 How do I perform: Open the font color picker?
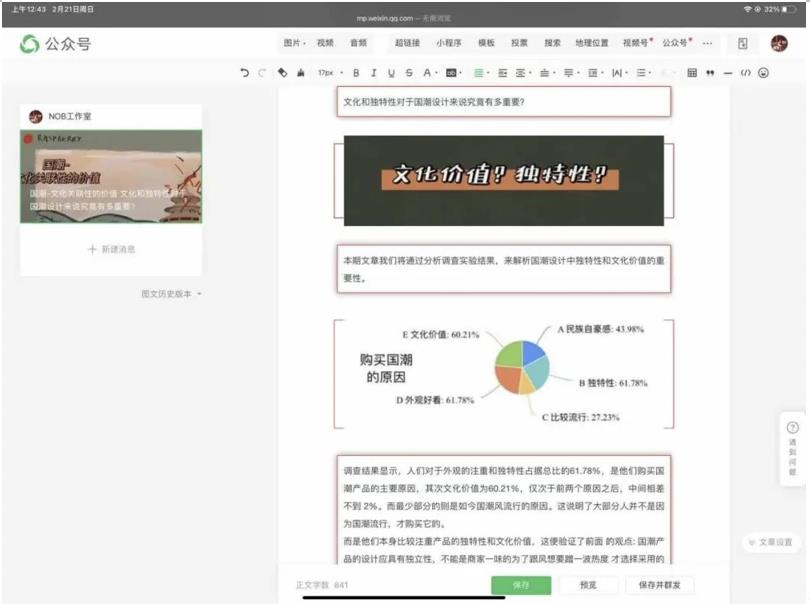coord(430,73)
